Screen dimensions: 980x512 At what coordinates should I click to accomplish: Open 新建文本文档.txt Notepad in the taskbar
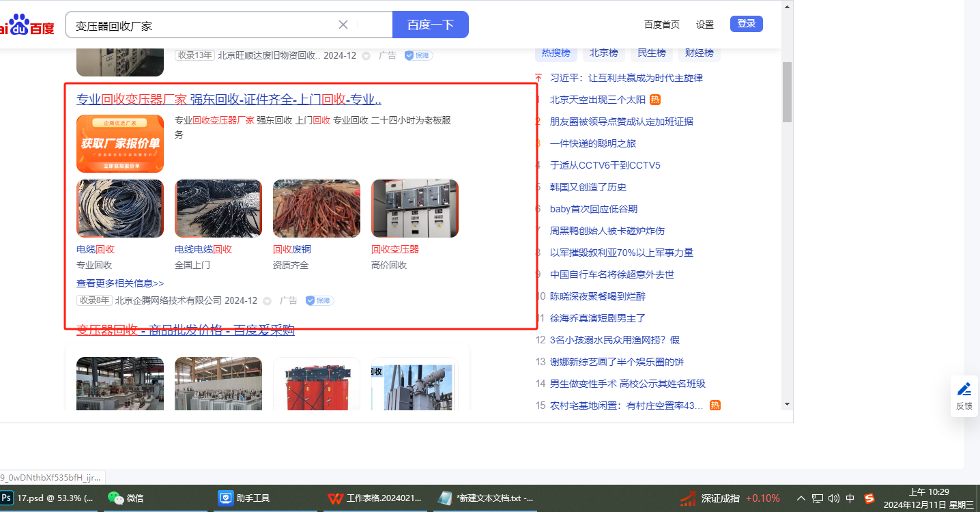pyautogui.click(x=485, y=498)
